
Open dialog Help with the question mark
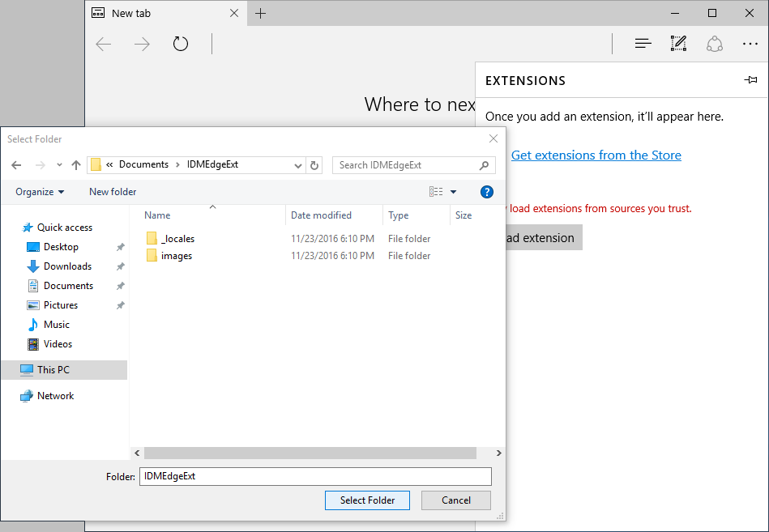(486, 192)
